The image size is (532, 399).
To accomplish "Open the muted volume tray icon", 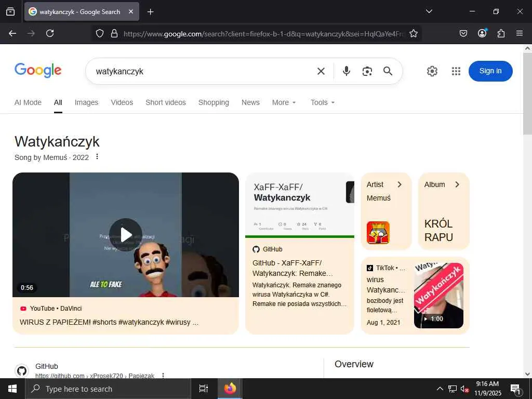I will click(x=464, y=389).
